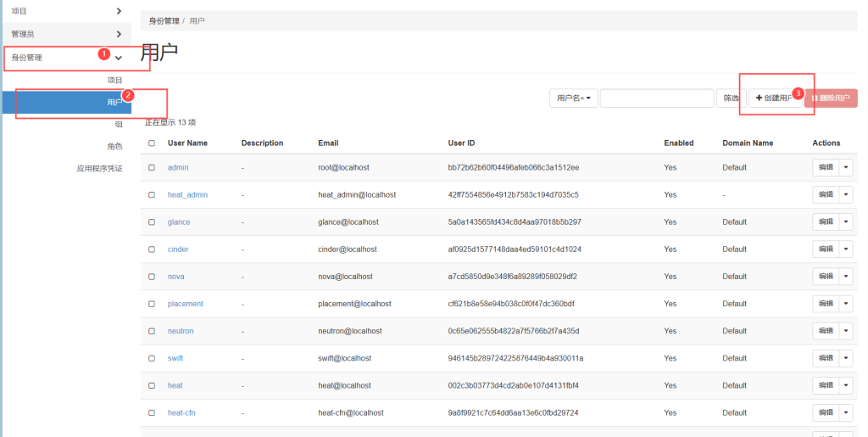Viewport: 868px width, 437px height.
Task: Click the 删除用户 button
Action: coord(831,98)
